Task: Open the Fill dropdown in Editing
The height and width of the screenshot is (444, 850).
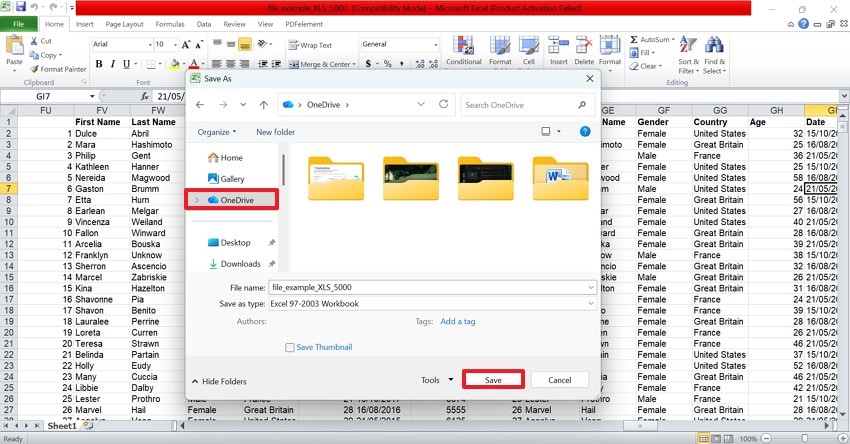Action: pyautogui.click(x=653, y=53)
